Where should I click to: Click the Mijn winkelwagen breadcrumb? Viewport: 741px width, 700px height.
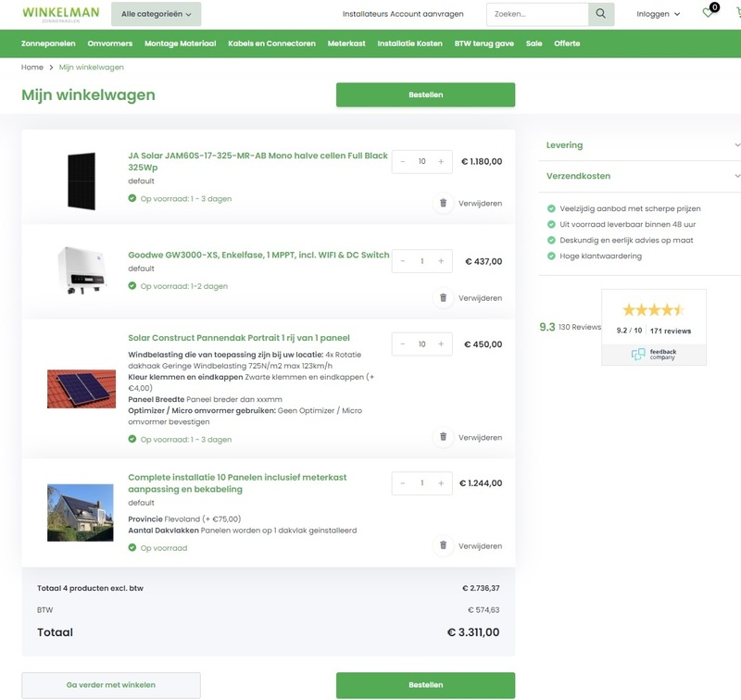click(x=91, y=67)
